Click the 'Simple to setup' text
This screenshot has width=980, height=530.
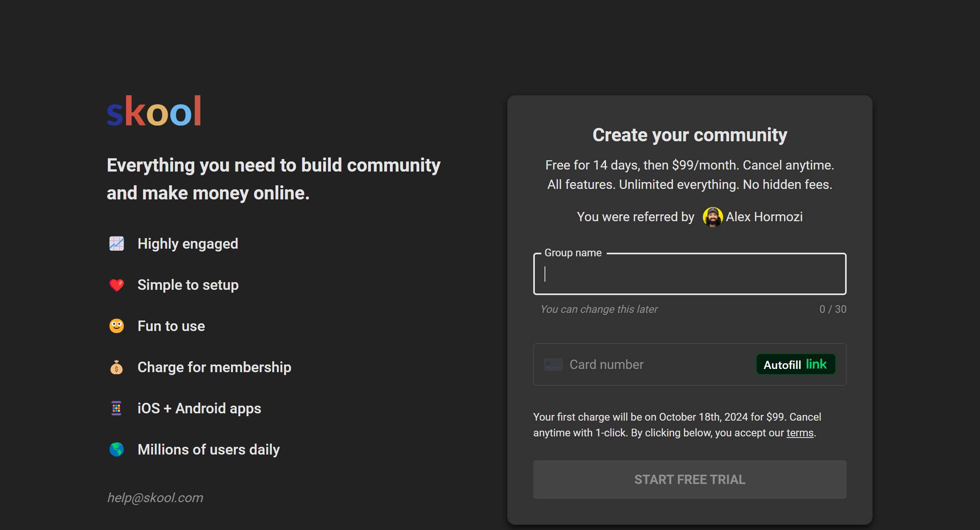click(x=188, y=285)
